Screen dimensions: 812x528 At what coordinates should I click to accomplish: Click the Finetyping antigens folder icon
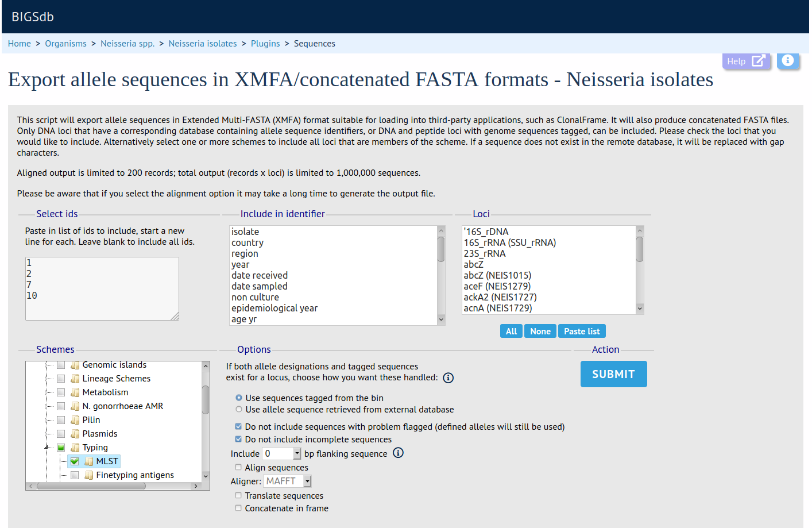pos(89,475)
